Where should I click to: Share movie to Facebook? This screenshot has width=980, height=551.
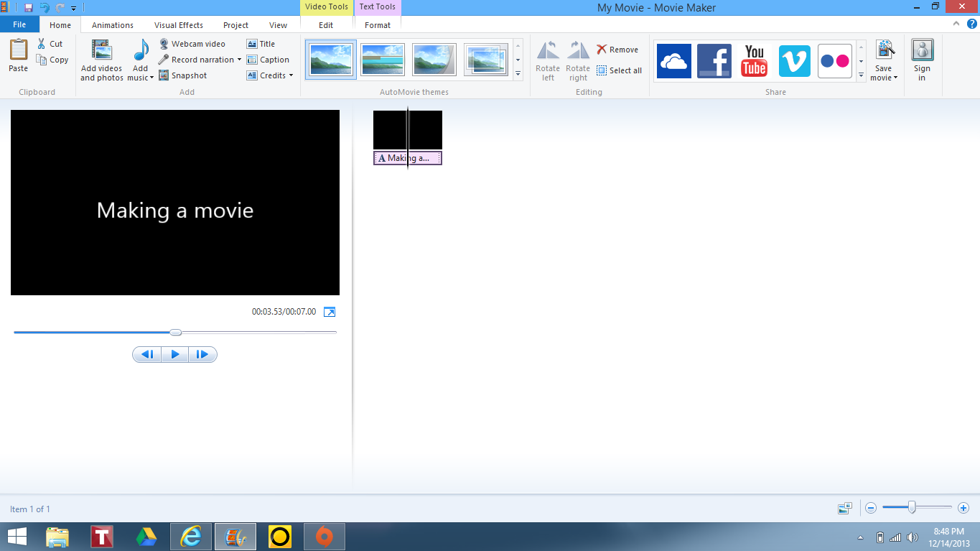(714, 61)
